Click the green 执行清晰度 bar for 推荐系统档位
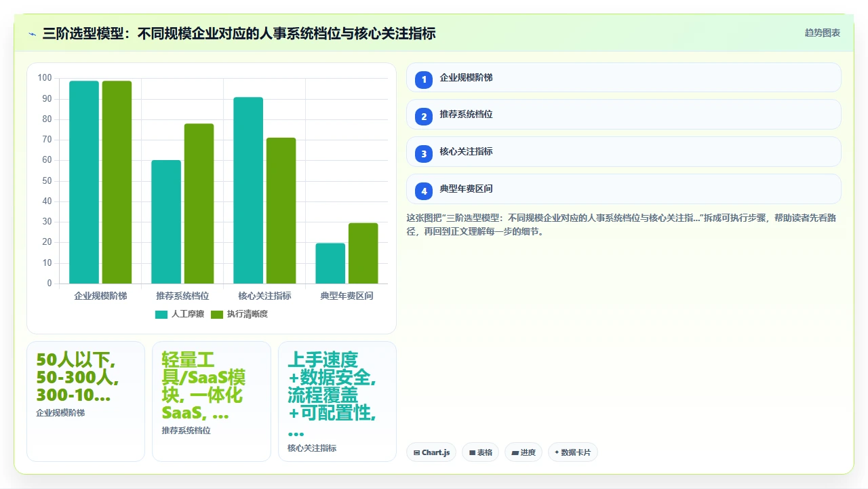 (199, 203)
